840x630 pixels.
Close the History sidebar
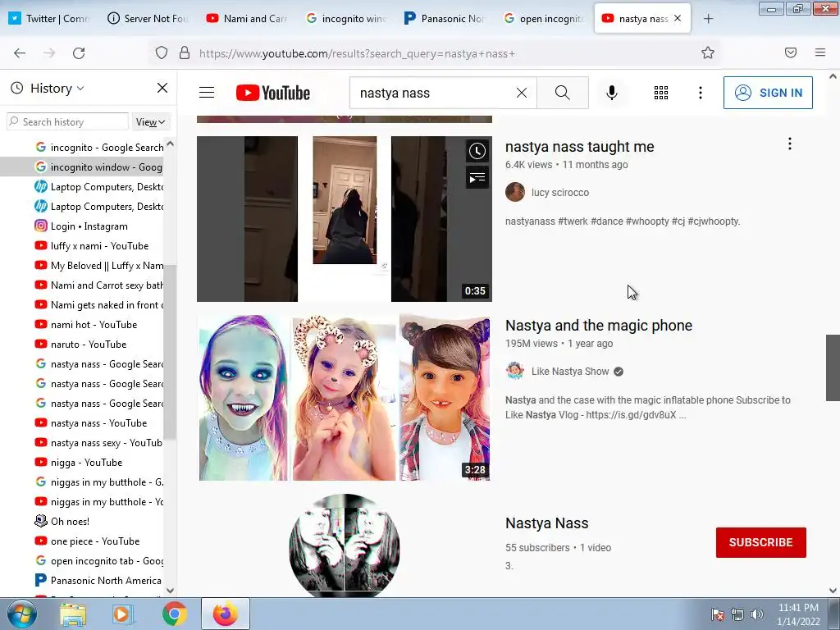tap(162, 88)
